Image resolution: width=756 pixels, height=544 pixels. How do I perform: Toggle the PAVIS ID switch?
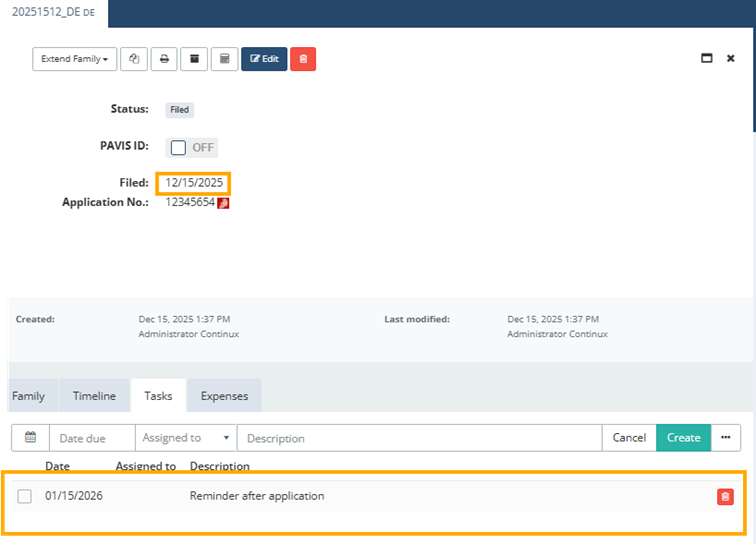point(192,148)
